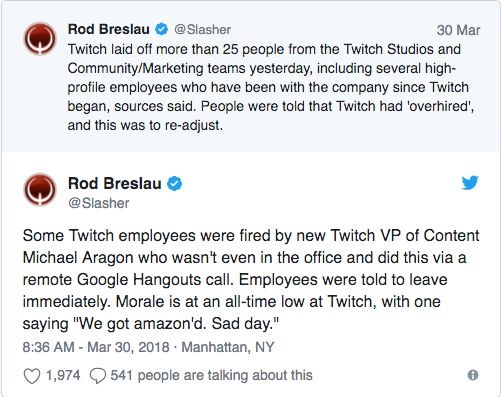Click verified badge beside lower Rod Breslau

[175, 184]
